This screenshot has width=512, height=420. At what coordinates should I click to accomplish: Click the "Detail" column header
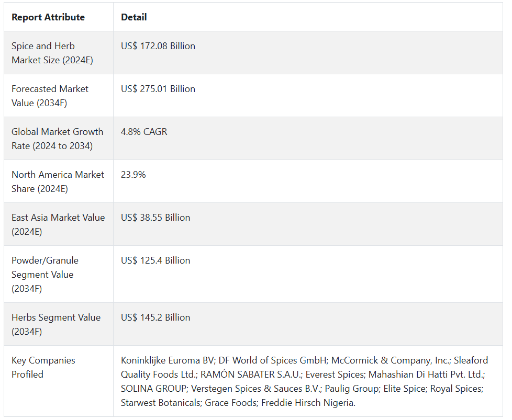[134, 17]
